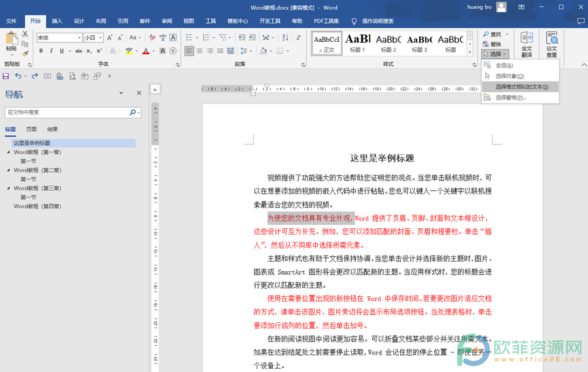Toggle right paragraph alignment

tap(210, 50)
